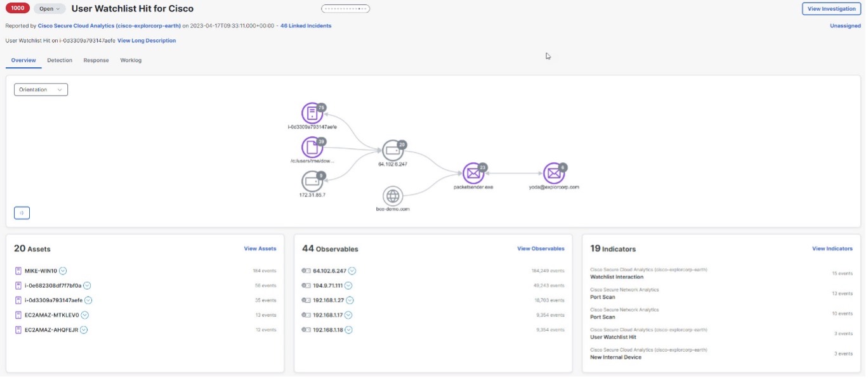Click the 49,243 events observable count
The height and width of the screenshot is (379, 868).
[549, 285]
